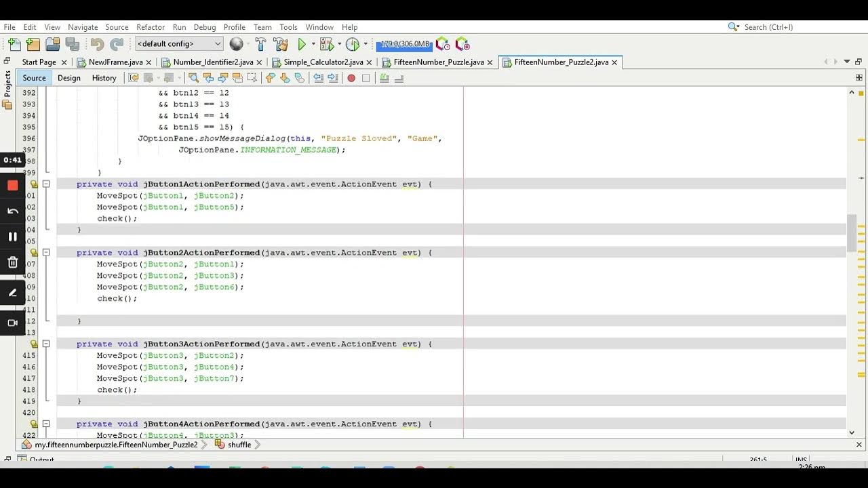
Task: Open the Run Project dropdown arrow
Action: pyautogui.click(x=313, y=44)
